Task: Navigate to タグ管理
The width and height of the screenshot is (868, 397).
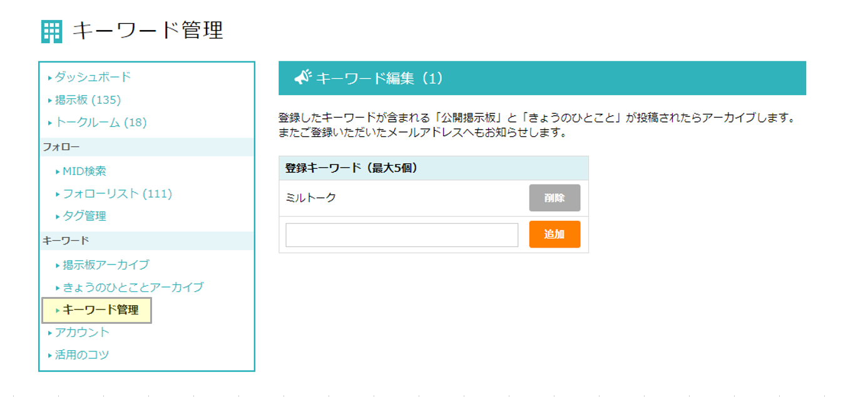Action: point(84,216)
